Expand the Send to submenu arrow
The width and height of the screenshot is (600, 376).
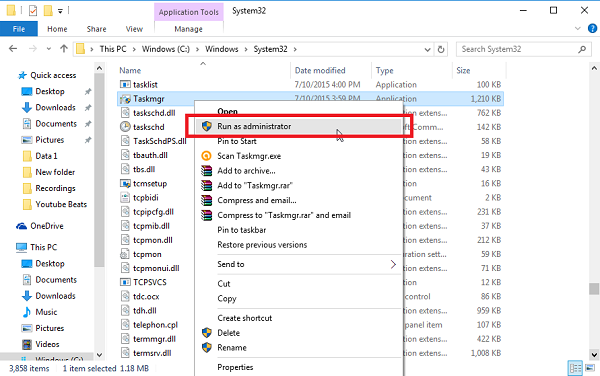coord(393,264)
